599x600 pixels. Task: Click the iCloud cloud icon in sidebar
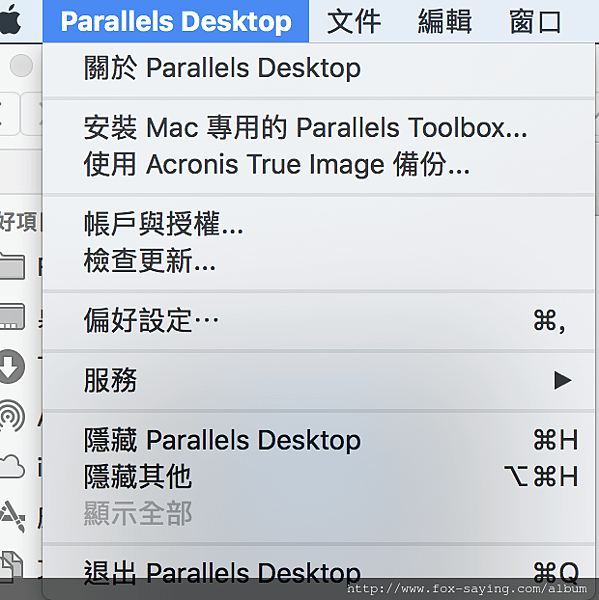coord(12,466)
